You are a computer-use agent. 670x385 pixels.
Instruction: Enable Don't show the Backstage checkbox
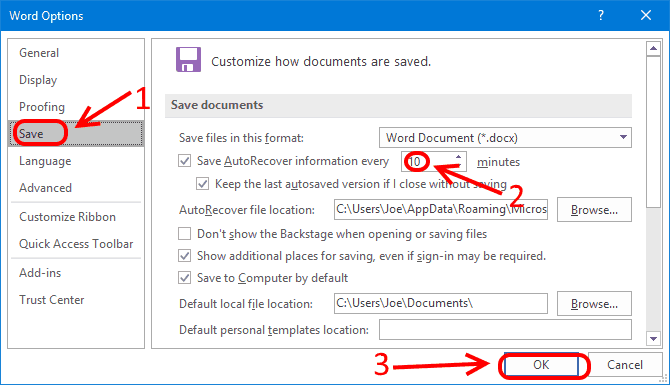[x=184, y=234]
